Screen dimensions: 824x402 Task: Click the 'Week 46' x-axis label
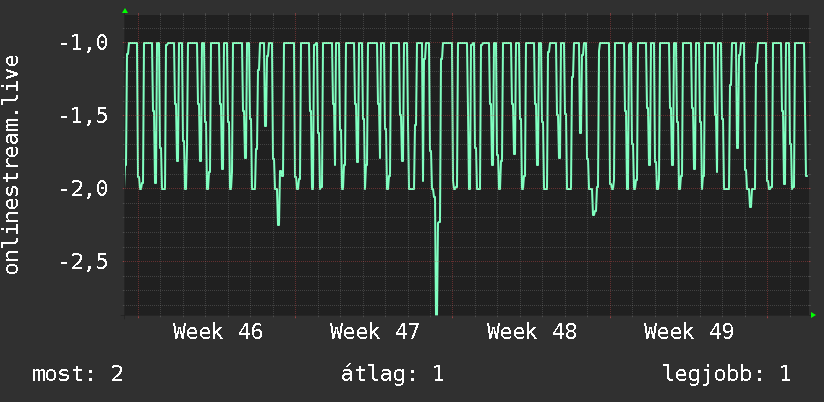pyautogui.click(x=218, y=332)
